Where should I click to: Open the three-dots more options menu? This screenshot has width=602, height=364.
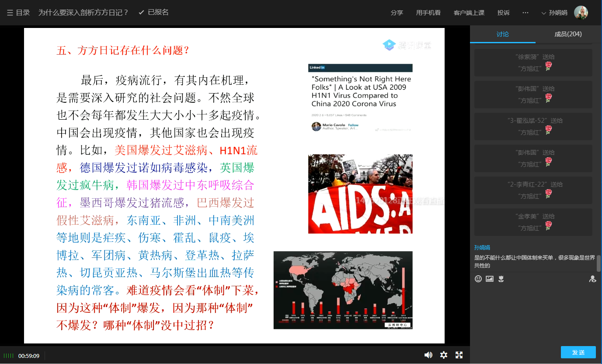525,13
